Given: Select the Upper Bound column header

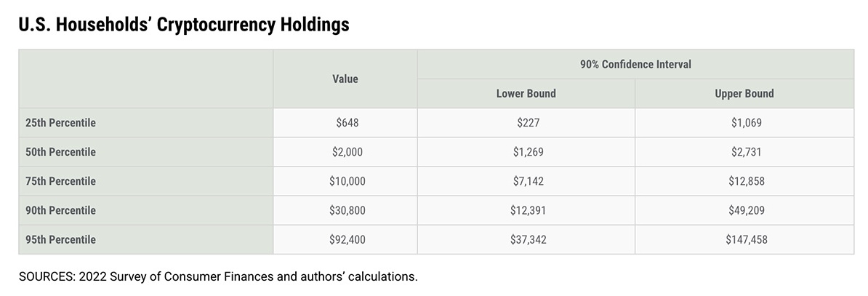Looking at the screenshot, I should (x=744, y=94).
